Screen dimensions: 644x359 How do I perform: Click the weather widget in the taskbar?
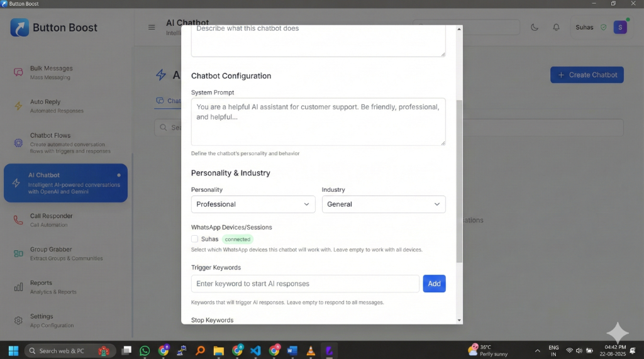488,350
